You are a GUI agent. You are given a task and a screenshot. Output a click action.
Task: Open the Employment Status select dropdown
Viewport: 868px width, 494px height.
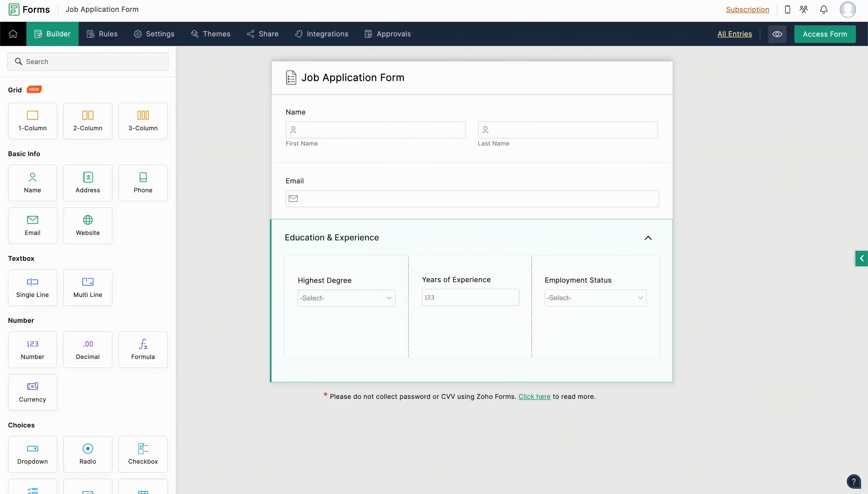click(x=595, y=297)
